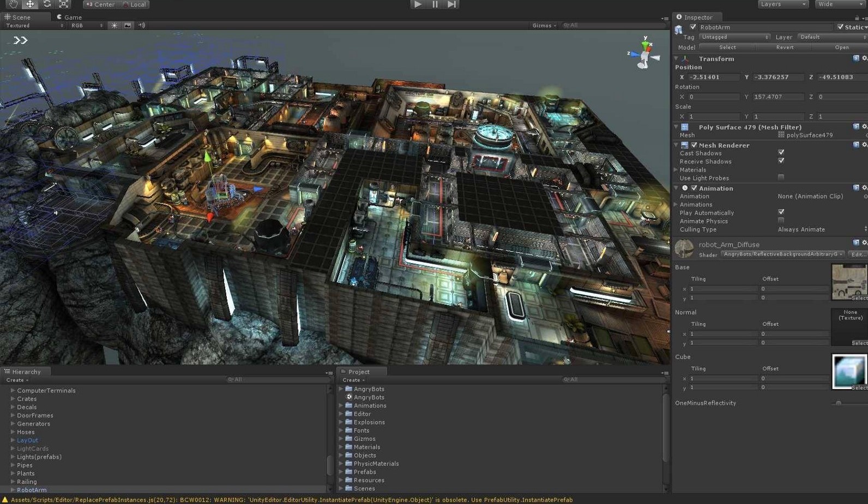Open Mesh Renderer component gear menu
This screenshot has width=868, height=504.
pos(864,144)
